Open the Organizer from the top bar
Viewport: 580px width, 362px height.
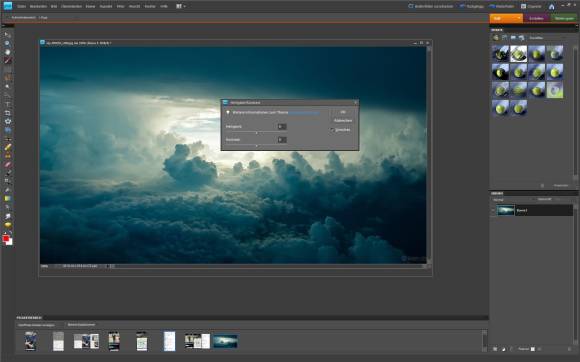531,6
